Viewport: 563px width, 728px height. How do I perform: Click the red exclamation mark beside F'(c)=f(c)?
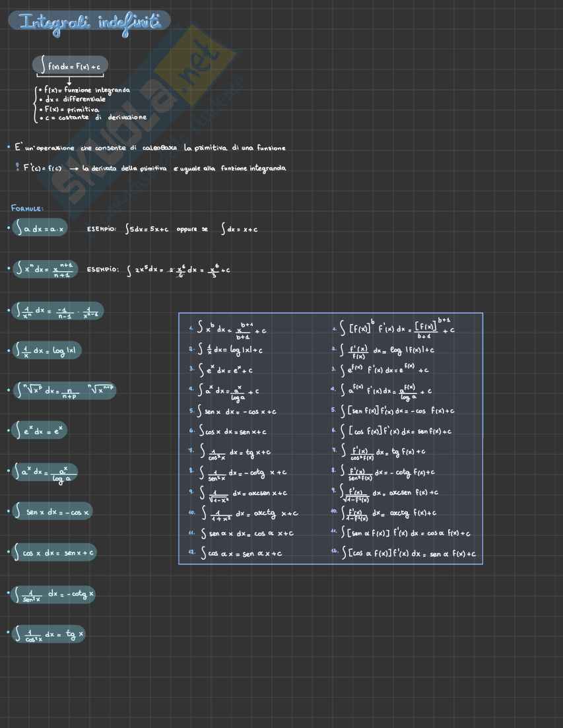18,168
